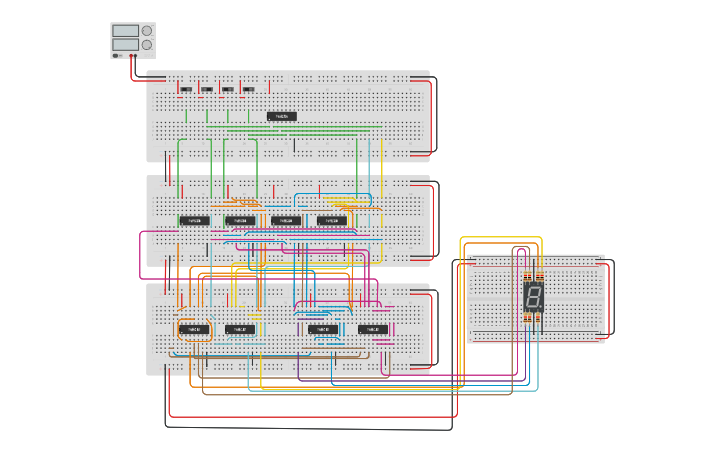
Task: Select the power supply's lower current display
Action: pyautogui.click(x=125, y=44)
